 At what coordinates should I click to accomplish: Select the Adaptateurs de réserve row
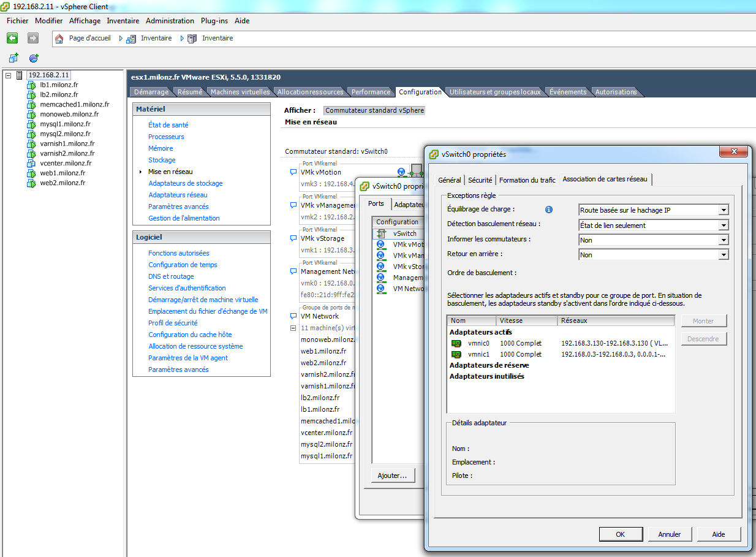pyautogui.click(x=490, y=365)
